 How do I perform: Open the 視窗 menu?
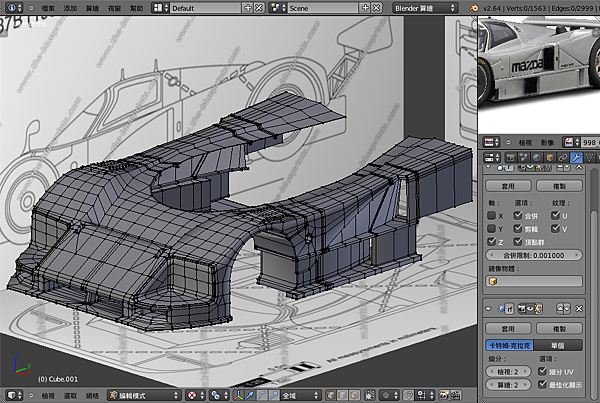pyautogui.click(x=114, y=8)
